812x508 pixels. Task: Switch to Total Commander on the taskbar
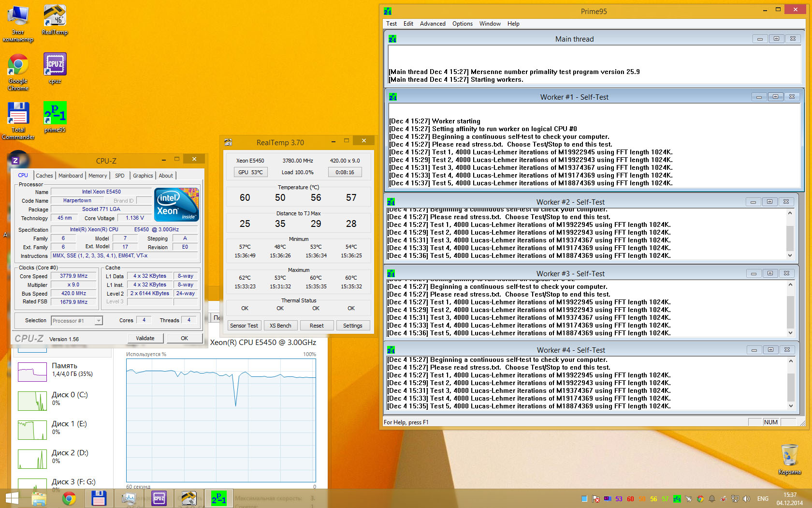99,498
